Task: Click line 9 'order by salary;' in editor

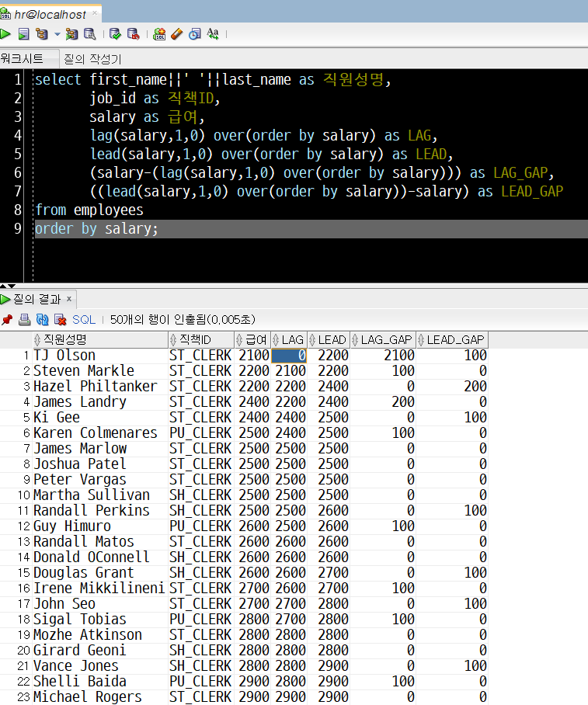Action: (x=96, y=229)
